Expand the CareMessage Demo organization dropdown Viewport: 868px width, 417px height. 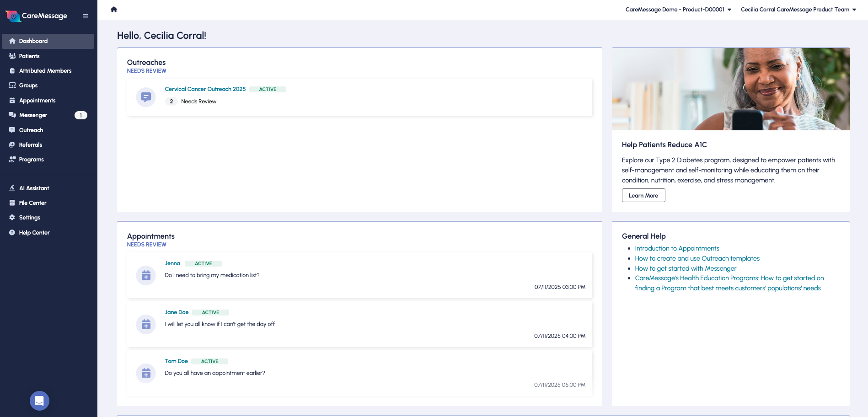(x=677, y=9)
